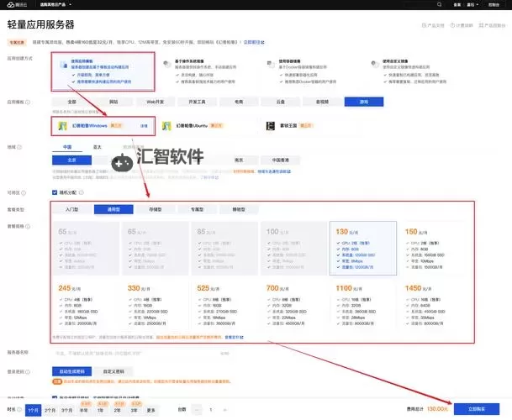This screenshot has height=420, width=512.
Task: Click the 幻兽帕鲁Windows template icon
Action: point(63,126)
